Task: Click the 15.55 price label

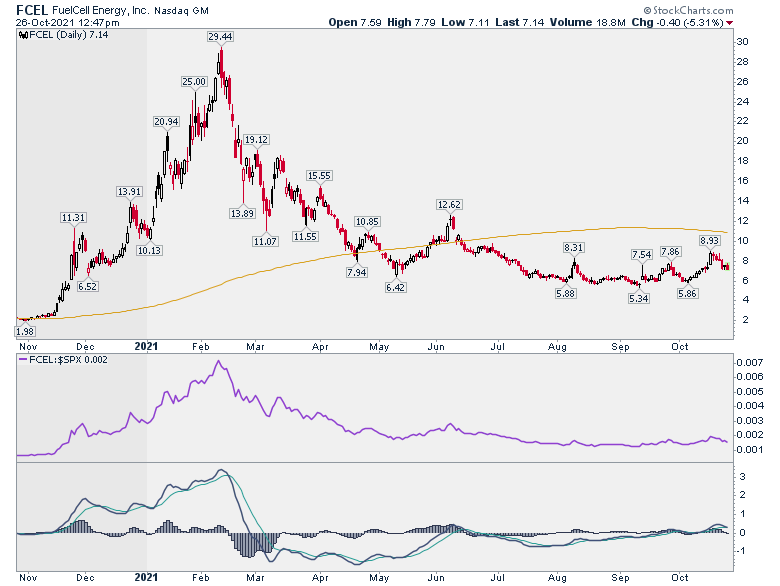Action: pos(319,176)
